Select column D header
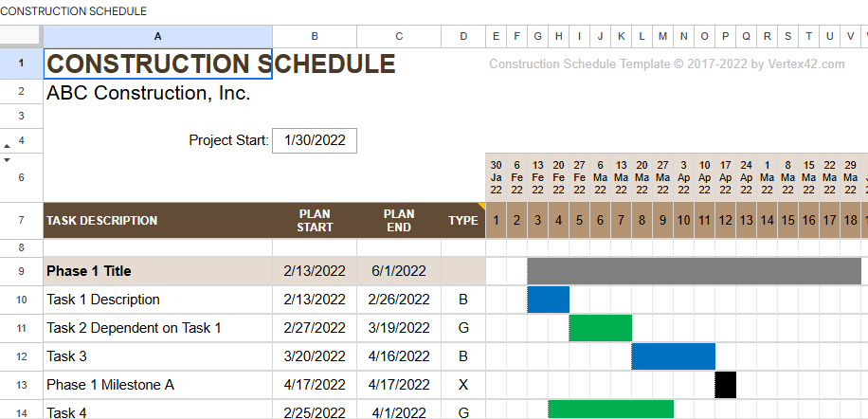 click(x=463, y=36)
